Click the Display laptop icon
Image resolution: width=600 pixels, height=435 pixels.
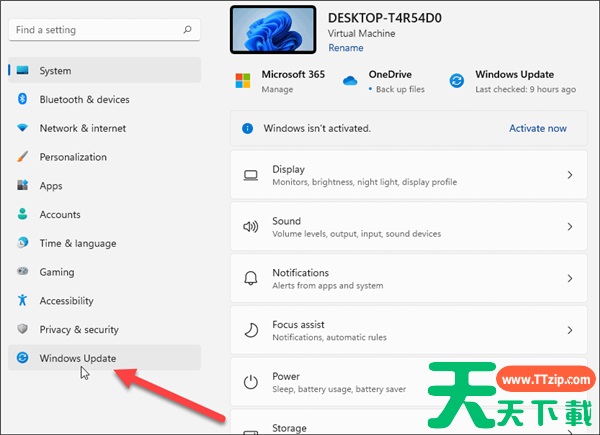coord(251,175)
